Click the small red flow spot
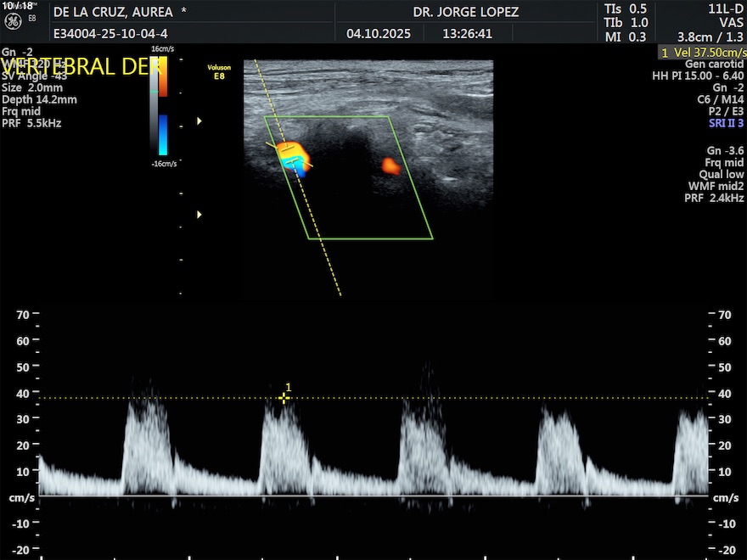Image resolution: width=747 pixels, height=560 pixels. (390, 165)
